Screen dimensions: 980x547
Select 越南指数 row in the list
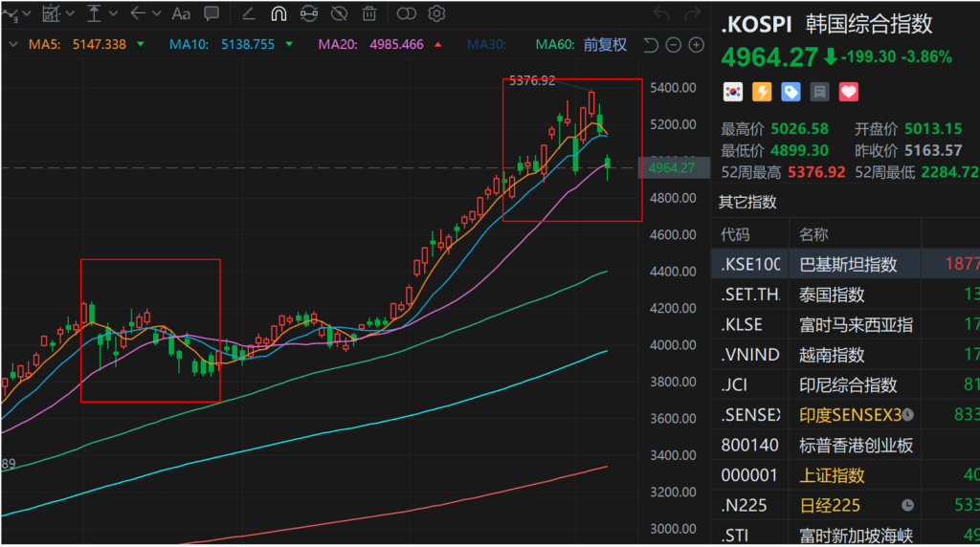832,355
